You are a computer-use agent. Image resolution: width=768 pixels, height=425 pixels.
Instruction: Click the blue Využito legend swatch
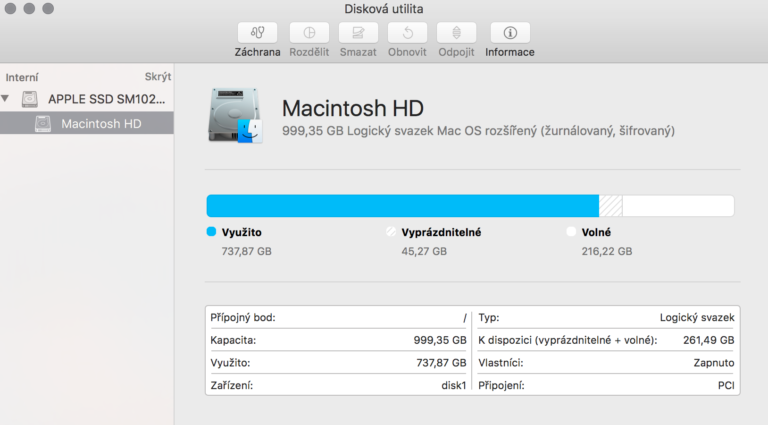tap(211, 232)
